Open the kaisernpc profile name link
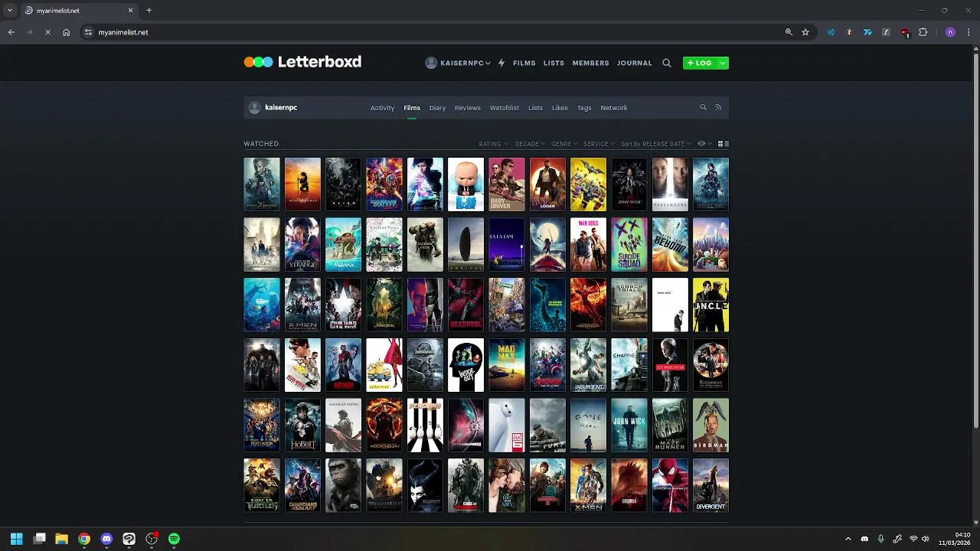980x551 pixels. point(281,108)
